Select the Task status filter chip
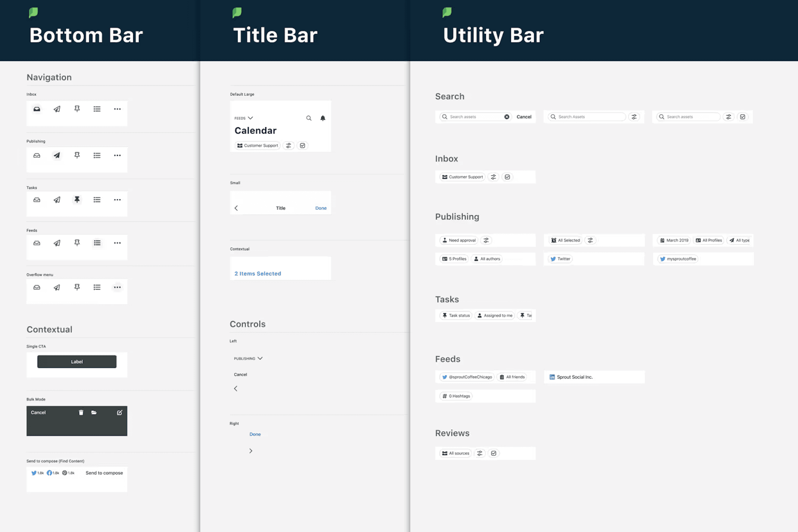This screenshot has width=798, height=532. 456,316
